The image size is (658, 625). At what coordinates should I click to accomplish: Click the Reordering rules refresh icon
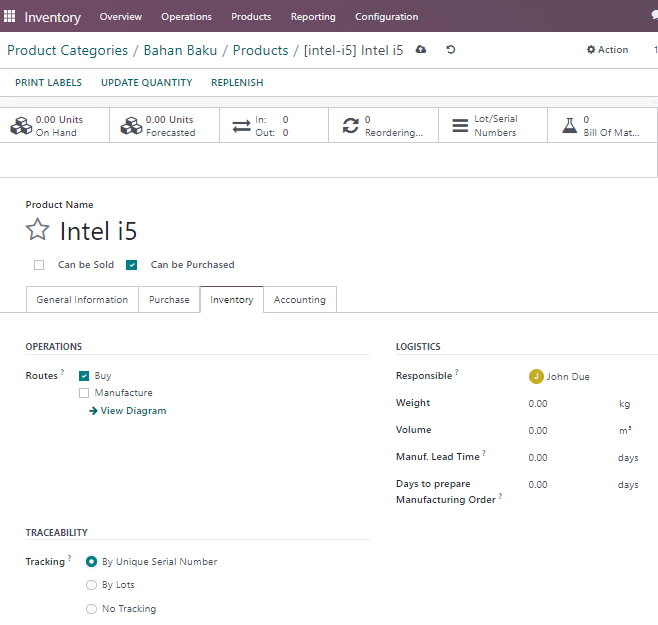click(350, 126)
